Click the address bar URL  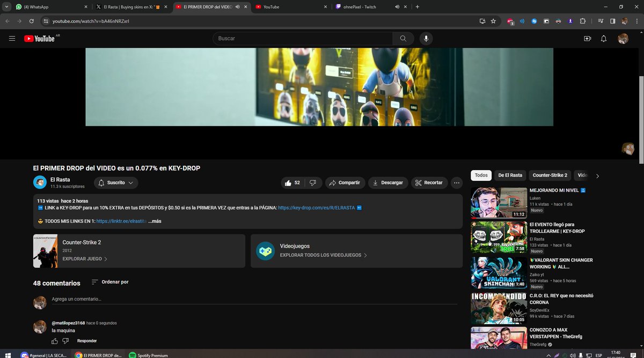91,21
